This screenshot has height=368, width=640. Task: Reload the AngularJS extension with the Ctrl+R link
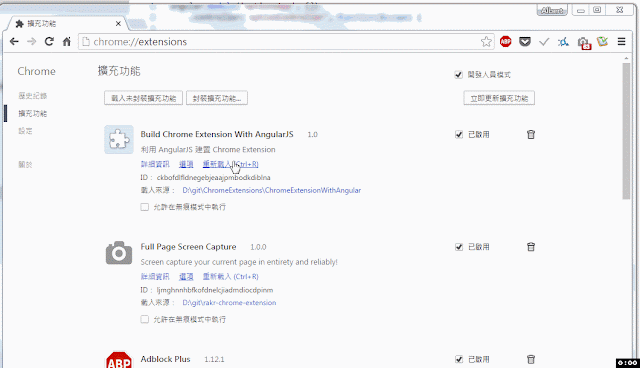tap(230, 164)
